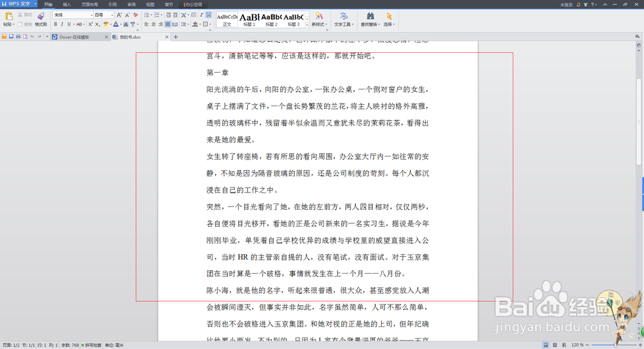Screen dimensions: 644x349
Task: Decrease font size with A- icon
Action: click(128, 15)
